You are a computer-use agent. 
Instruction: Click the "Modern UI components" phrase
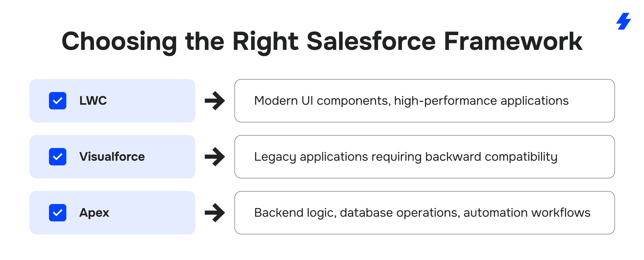coord(322,101)
